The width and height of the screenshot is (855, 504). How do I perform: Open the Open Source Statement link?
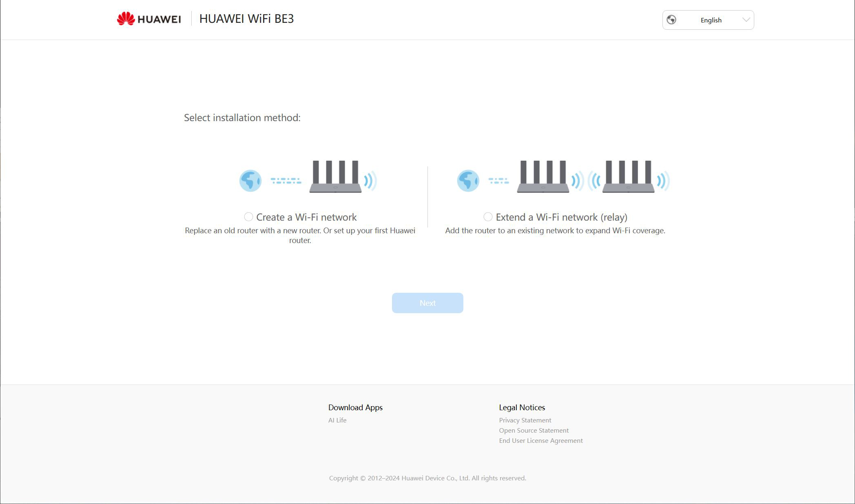534,430
